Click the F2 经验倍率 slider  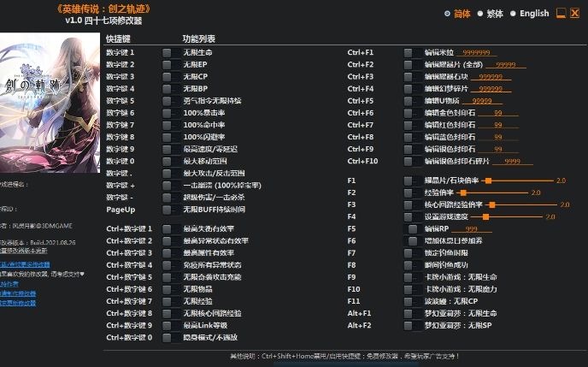point(492,192)
